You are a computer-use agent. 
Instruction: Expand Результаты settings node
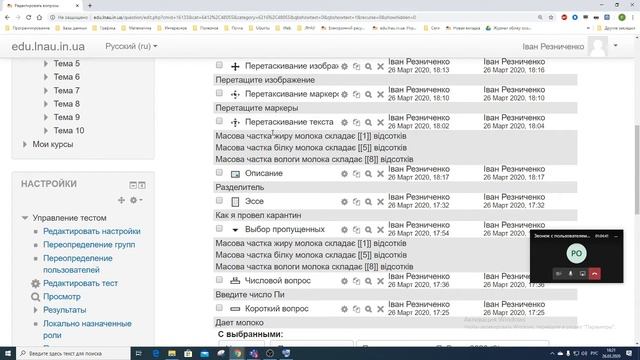[36, 310]
